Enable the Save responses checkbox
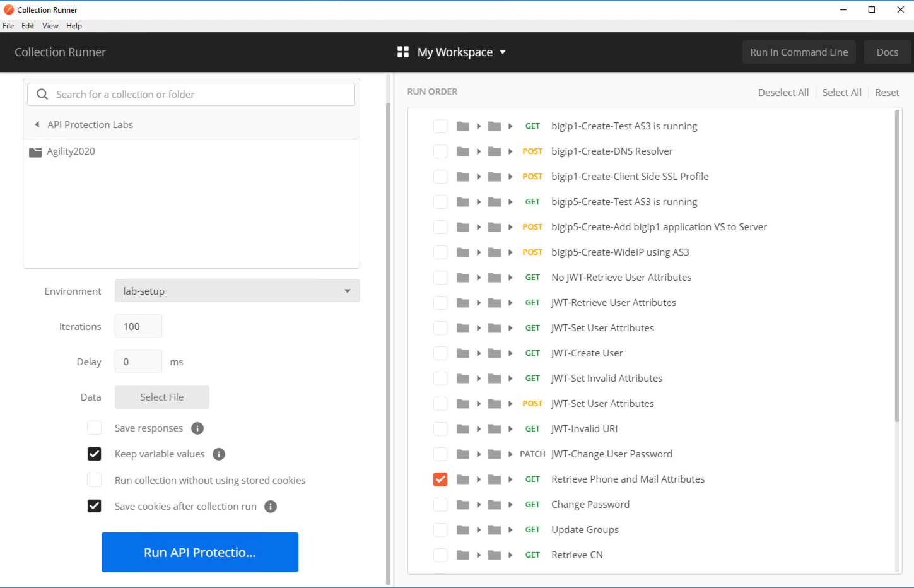914x588 pixels. click(x=95, y=428)
